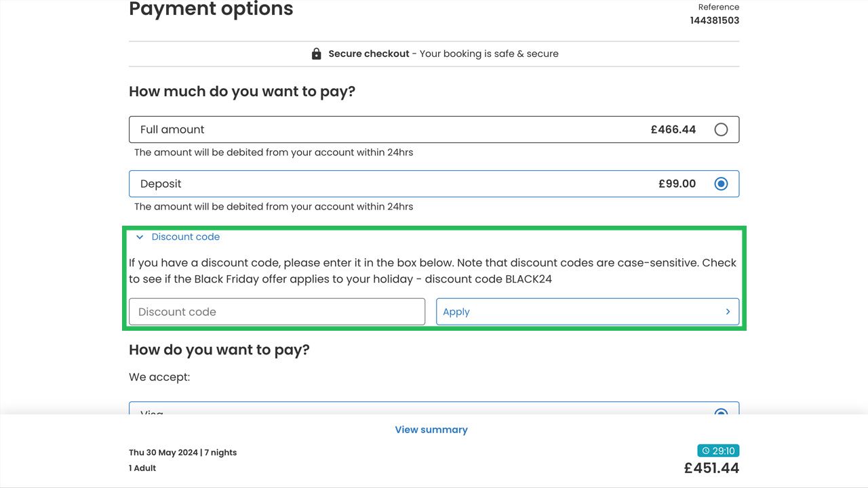Click the secure checkout padlock icon
868x488 pixels.
point(316,54)
